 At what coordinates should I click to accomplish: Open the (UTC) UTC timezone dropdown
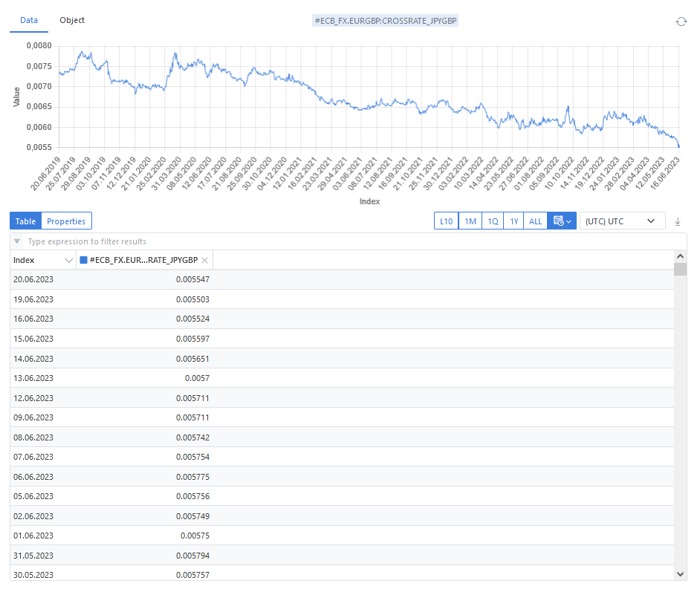point(622,221)
